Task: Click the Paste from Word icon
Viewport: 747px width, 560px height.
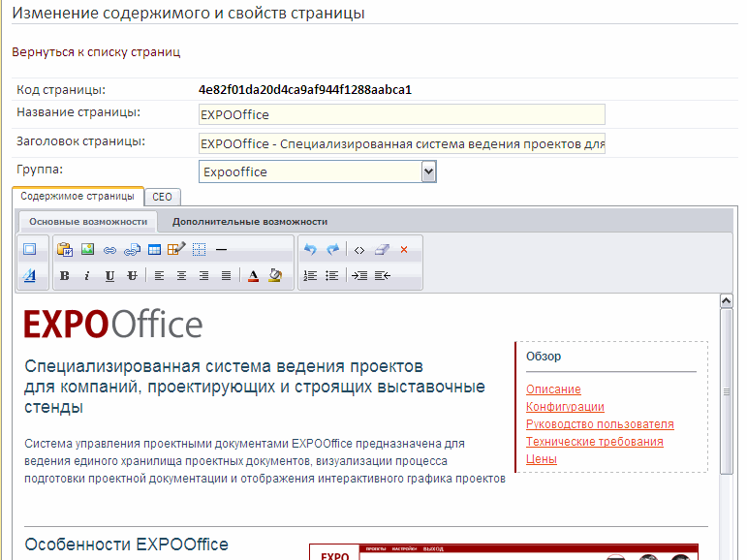Action: (65, 249)
